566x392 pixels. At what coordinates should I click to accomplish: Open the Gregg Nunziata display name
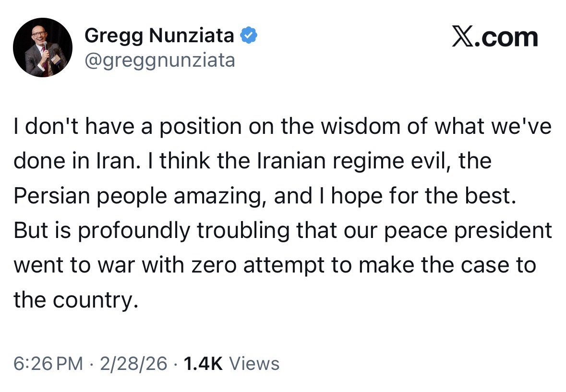pos(159,36)
